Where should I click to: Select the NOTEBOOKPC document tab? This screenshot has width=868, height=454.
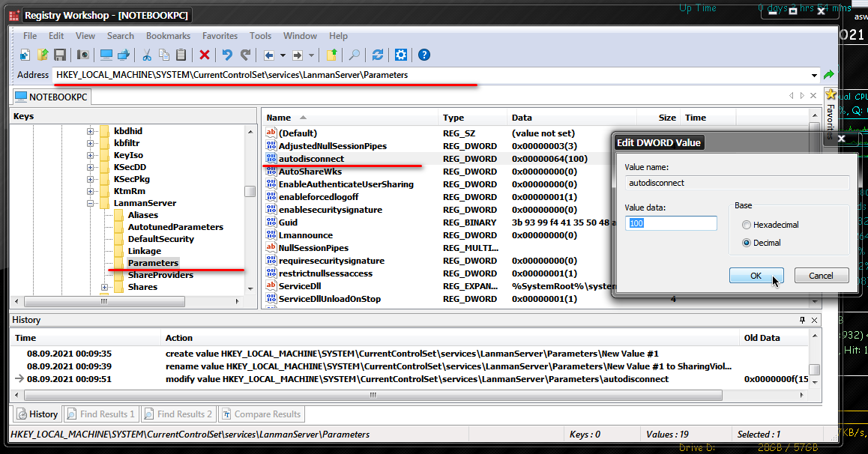52,97
